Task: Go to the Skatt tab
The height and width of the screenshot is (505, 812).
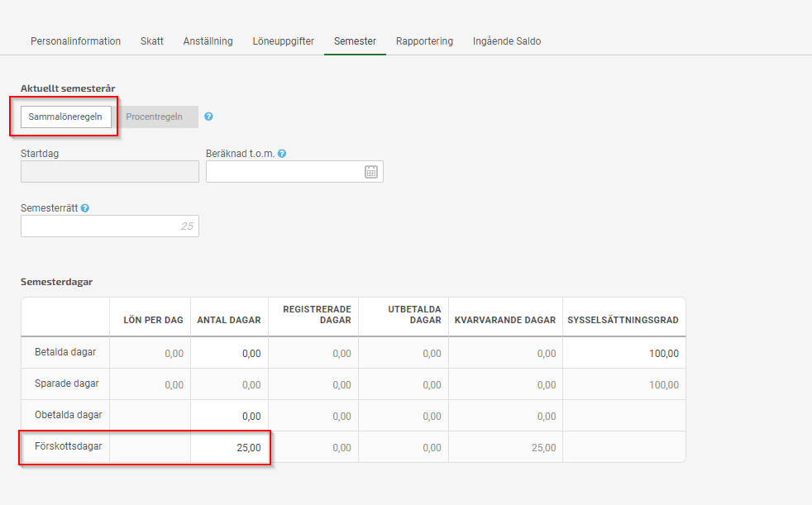Action: click(151, 40)
